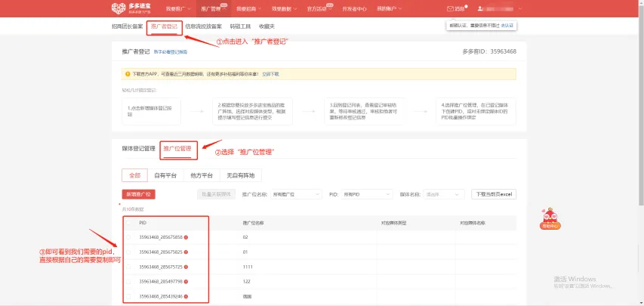Switch to 推广位管理 tab
Image resolution: width=644 pixels, height=306 pixels.
[177, 149]
